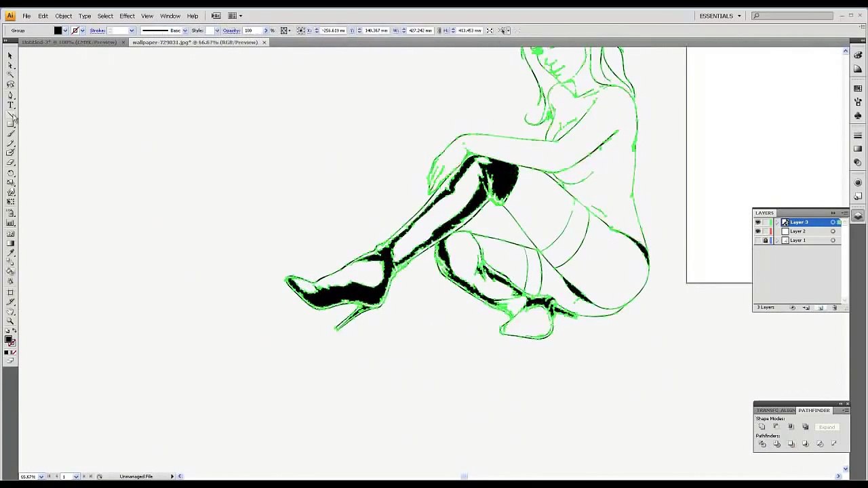This screenshot has width=868, height=488.
Task: Select the Free Transform tool
Action: pos(10,202)
